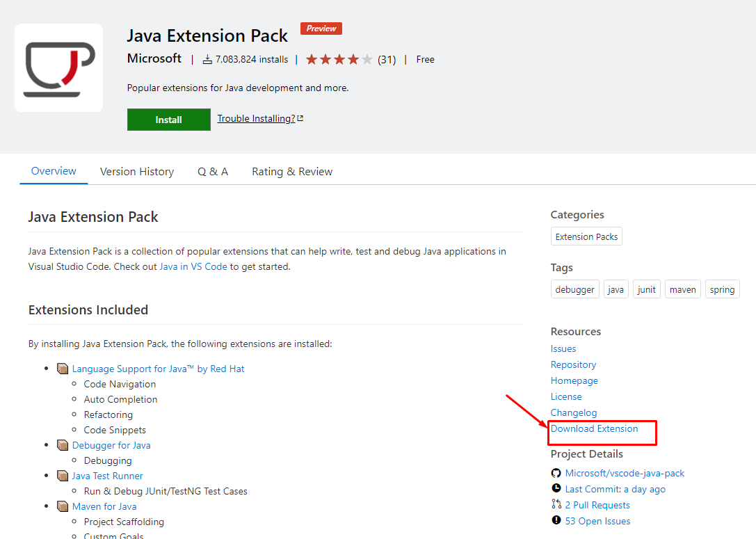This screenshot has height=539, width=756.
Task: Click the GitHub icon beside Microsoft/vscode-java-pack
Action: click(x=556, y=473)
